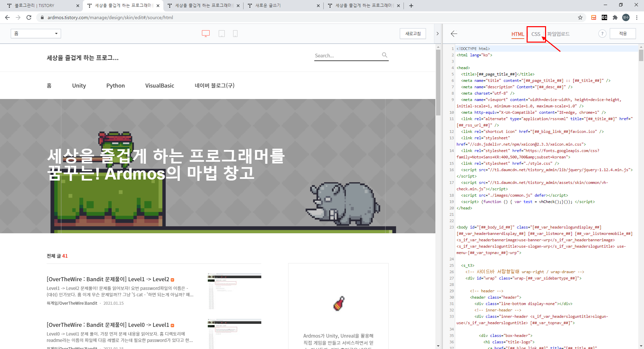The height and width of the screenshot is (349, 644).
Task: Open post Bandit Level0 -> Level1
Action: click(108, 325)
